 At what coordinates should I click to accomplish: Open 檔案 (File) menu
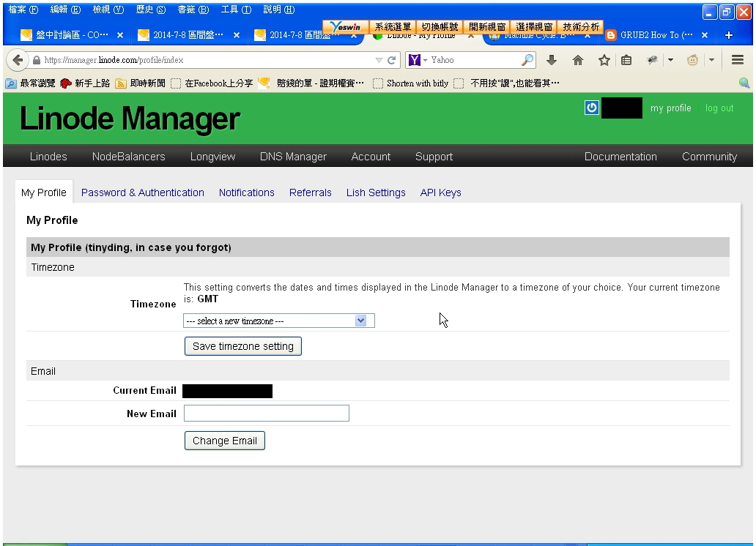coord(23,10)
